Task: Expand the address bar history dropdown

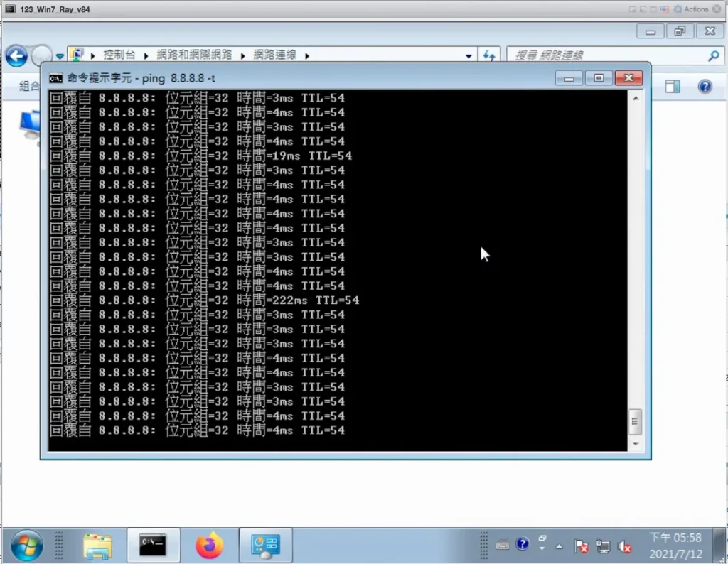Action: click(469, 55)
